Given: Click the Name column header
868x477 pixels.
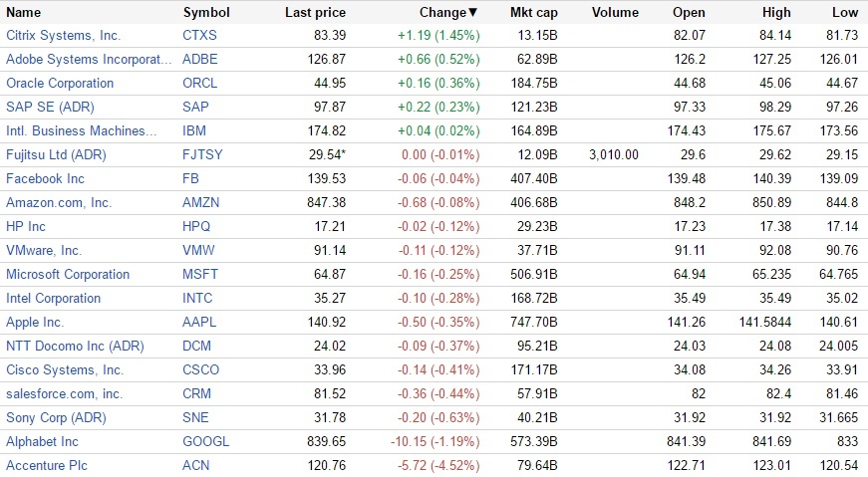Looking at the screenshot, I should (x=24, y=13).
